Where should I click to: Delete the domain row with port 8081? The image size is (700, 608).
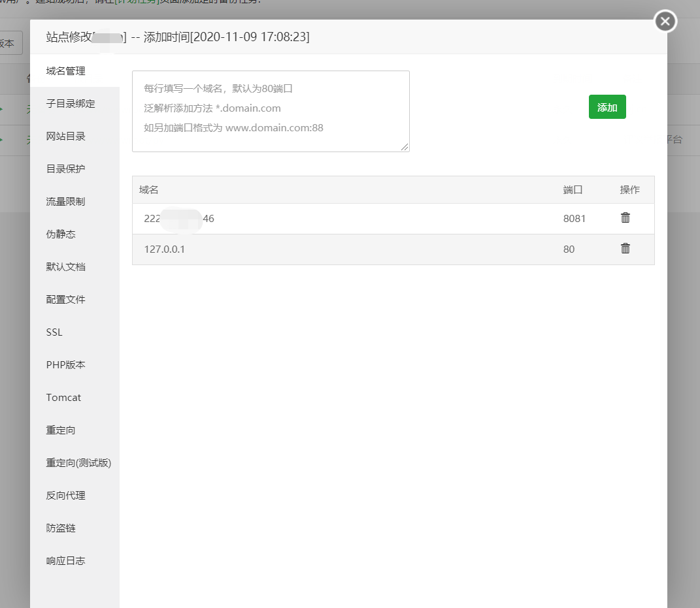625,217
